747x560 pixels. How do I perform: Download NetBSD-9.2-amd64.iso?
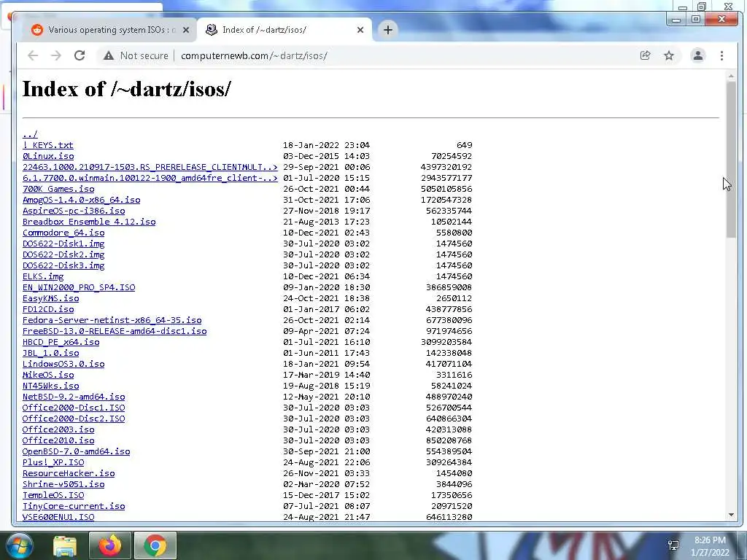[74, 397]
